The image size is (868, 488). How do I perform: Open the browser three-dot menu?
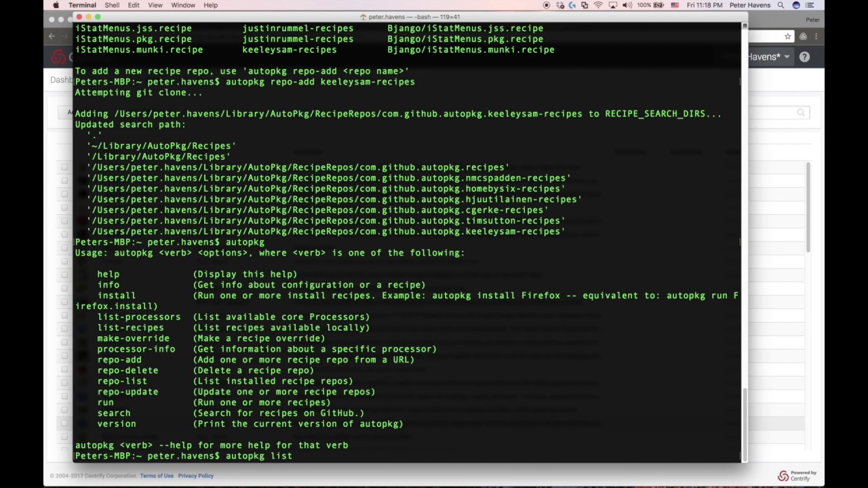click(816, 36)
